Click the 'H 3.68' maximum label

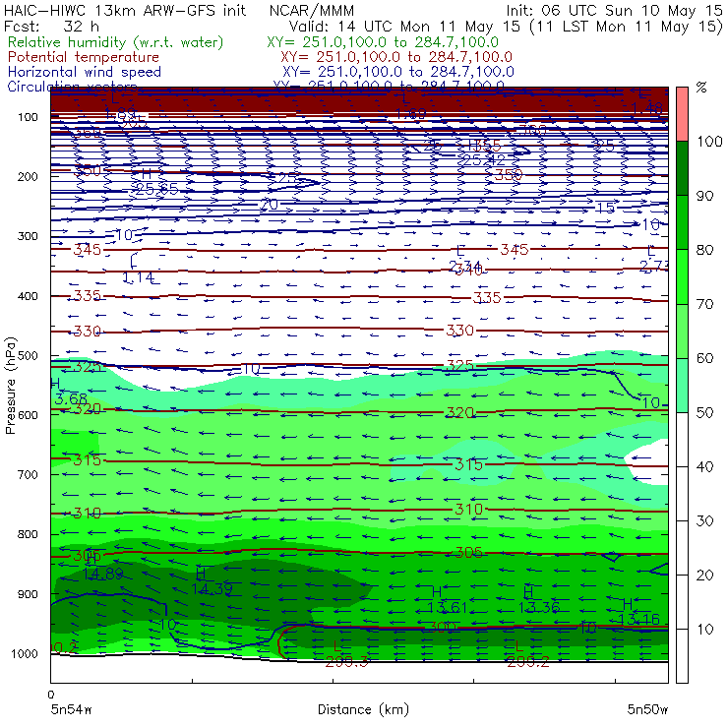70,391
